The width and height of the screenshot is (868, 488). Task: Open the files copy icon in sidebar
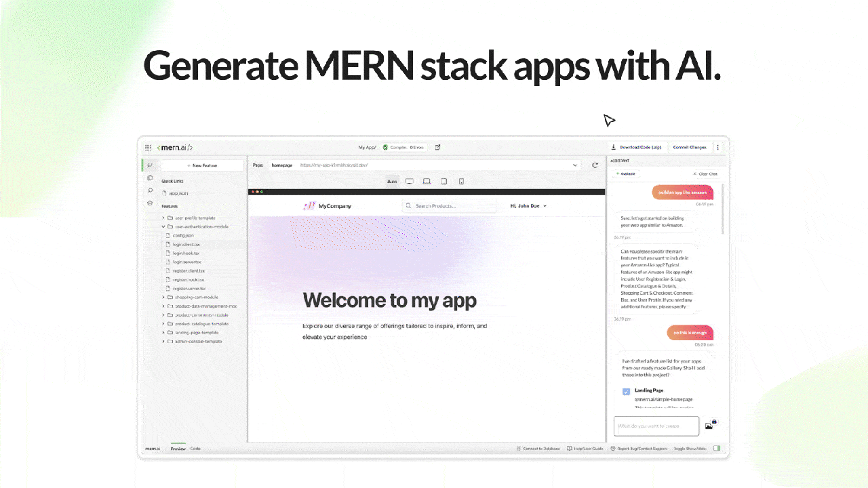[x=150, y=178]
